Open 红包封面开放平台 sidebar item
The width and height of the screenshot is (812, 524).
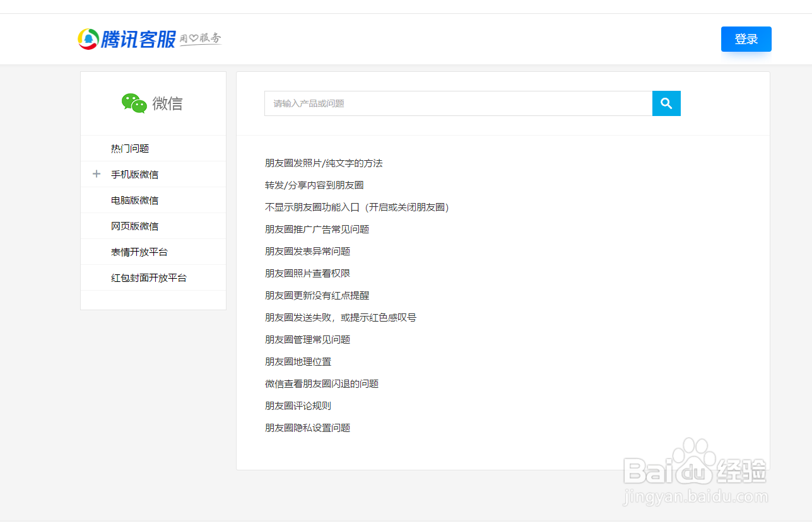[149, 278]
